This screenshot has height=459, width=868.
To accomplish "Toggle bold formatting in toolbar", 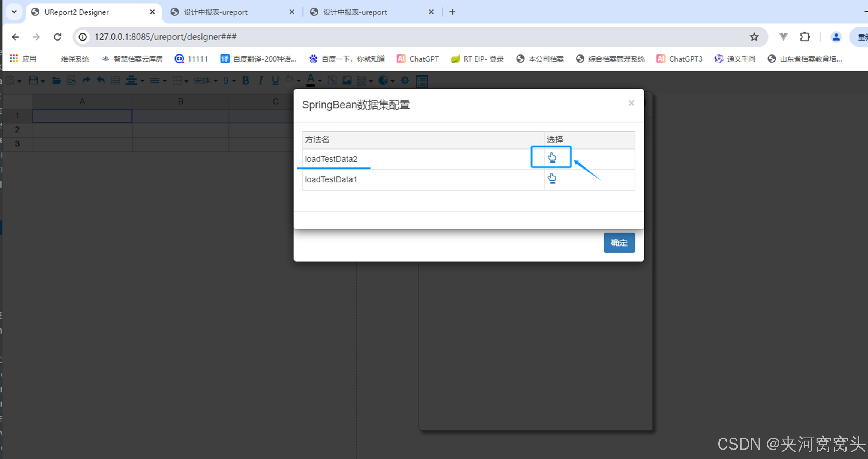I will coord(246,80).
